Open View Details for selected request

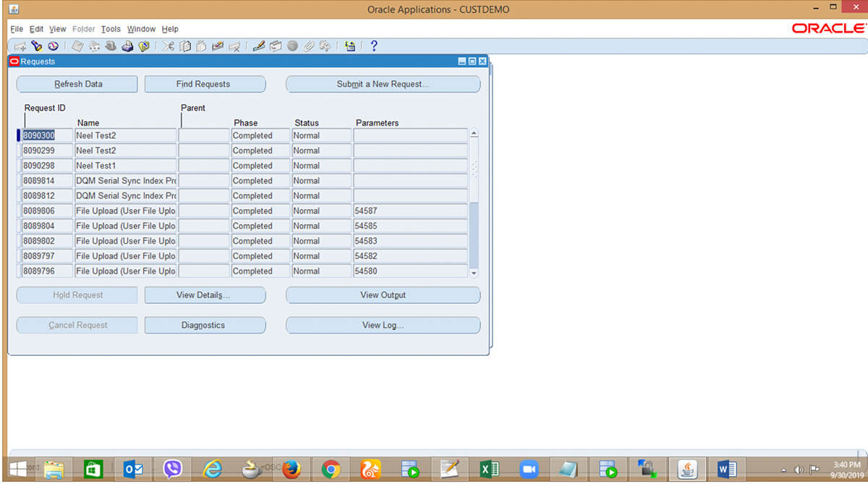[x=205, y=295]
